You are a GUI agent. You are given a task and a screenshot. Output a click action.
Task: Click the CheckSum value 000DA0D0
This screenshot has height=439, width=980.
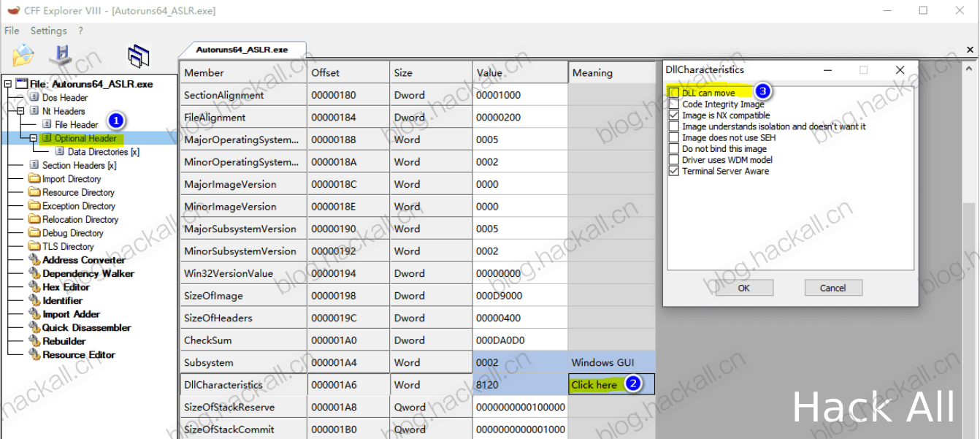pos(520,340)
